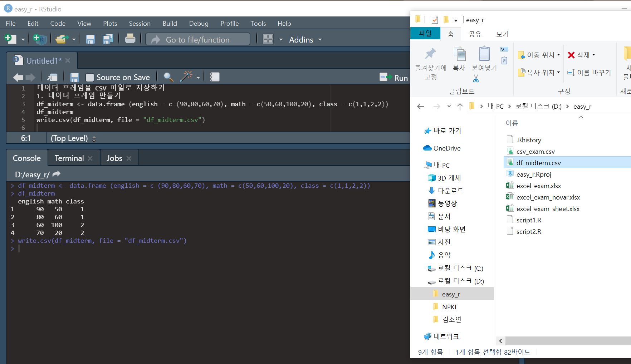The image size is (631, 364).
Task: Click the Cut scissors icon in Explorer ribbon
Action: [476, 79]
